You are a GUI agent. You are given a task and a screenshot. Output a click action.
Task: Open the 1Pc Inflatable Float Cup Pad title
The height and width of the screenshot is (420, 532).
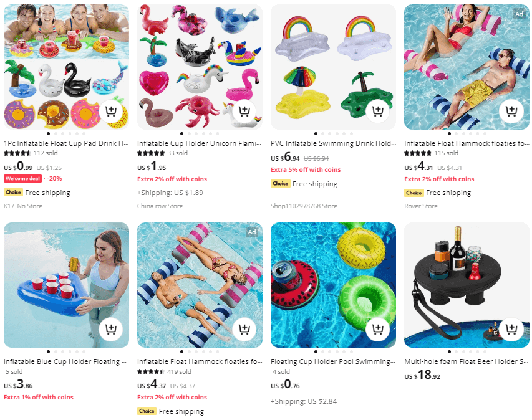point(66,143)
